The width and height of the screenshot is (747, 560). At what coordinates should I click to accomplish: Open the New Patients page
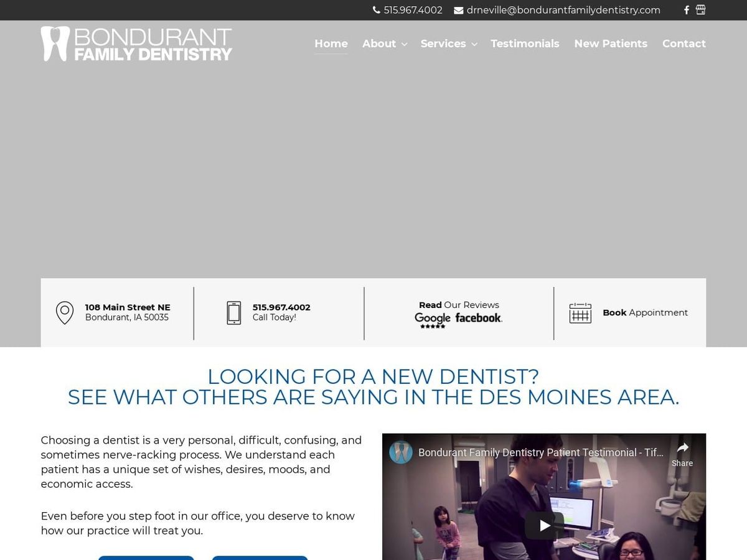[611, 44]
